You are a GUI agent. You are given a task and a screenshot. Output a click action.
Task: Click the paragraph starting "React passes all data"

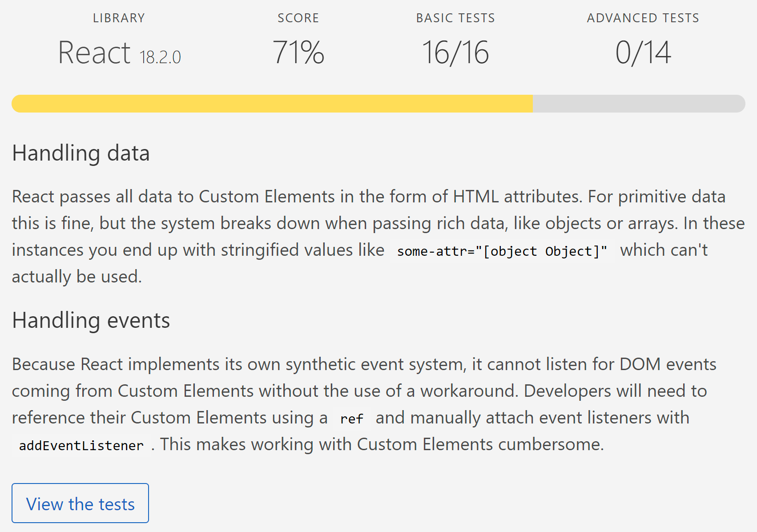click(x=378, y=237)
